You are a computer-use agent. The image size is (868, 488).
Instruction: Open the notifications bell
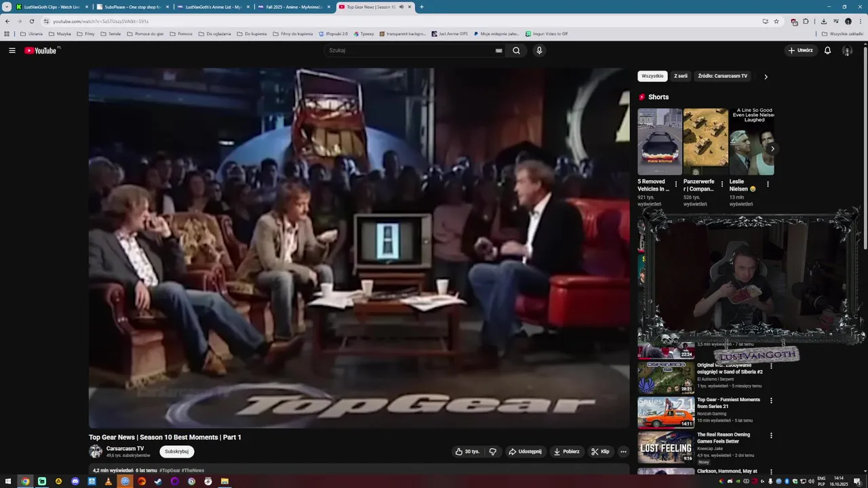coord(827,50)
